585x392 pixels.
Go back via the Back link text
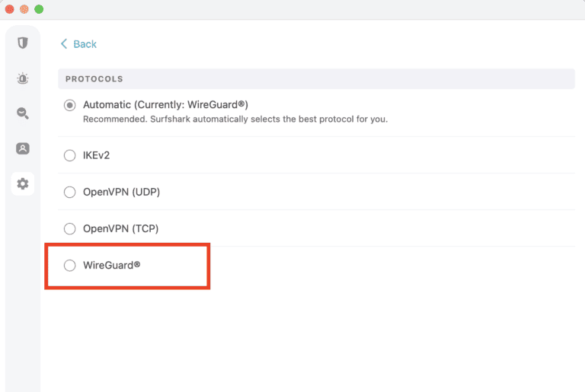(x=85, y=44)
